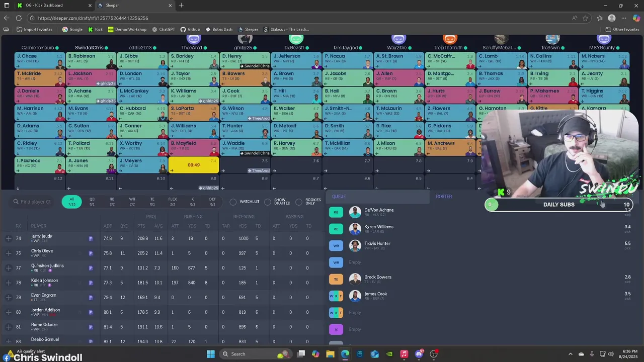Image resolution: width=644 pixels, height=362 pixels.
Task: Filter player list by FLEX
Action: (172, 202)
